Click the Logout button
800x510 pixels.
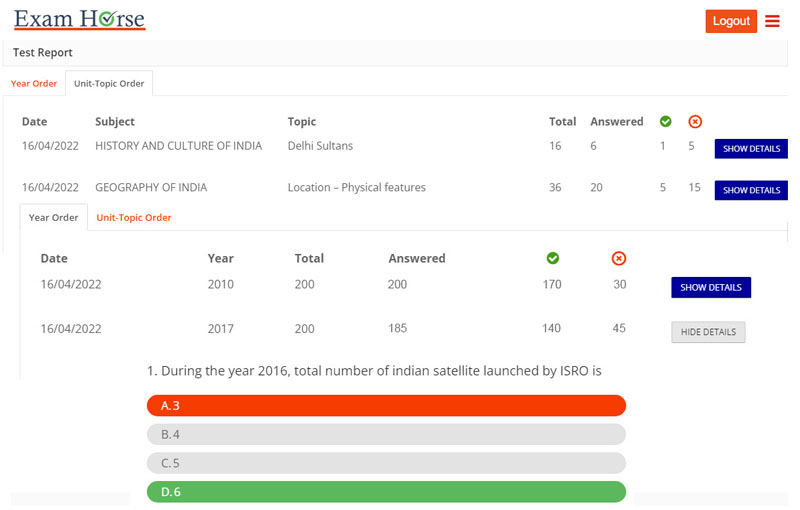point(731,21)
